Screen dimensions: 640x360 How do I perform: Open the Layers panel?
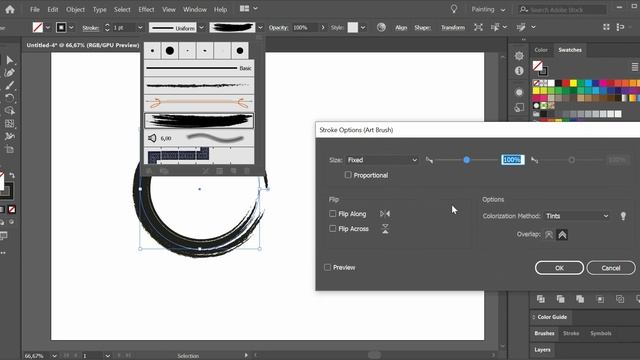(x=542, y=350)
